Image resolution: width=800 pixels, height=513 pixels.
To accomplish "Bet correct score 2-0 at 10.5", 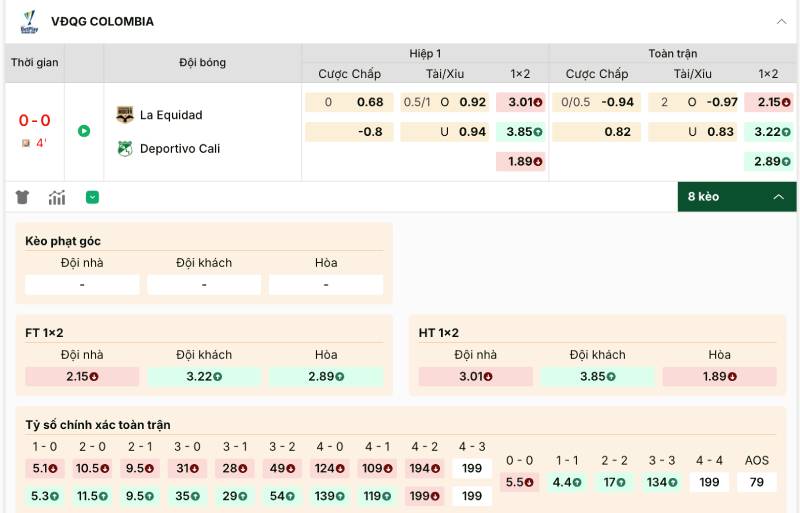I will pyautogui.click(x=92, y=469).
